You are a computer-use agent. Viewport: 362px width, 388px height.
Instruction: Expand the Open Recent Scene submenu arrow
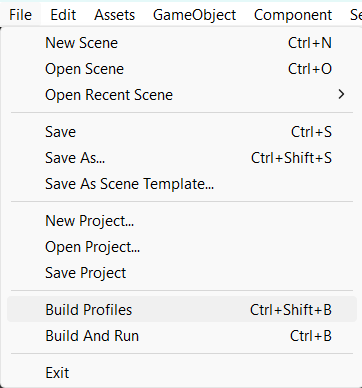(x=341, y=95)
